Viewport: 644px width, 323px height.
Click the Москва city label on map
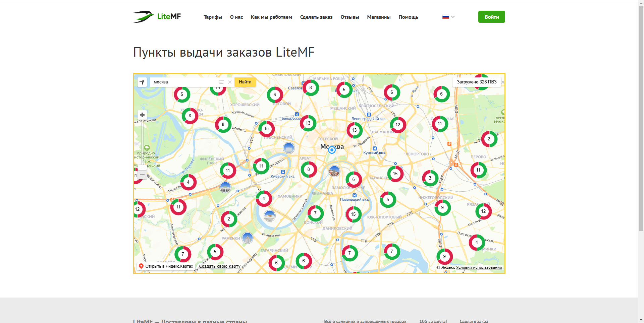coord(332,146)
